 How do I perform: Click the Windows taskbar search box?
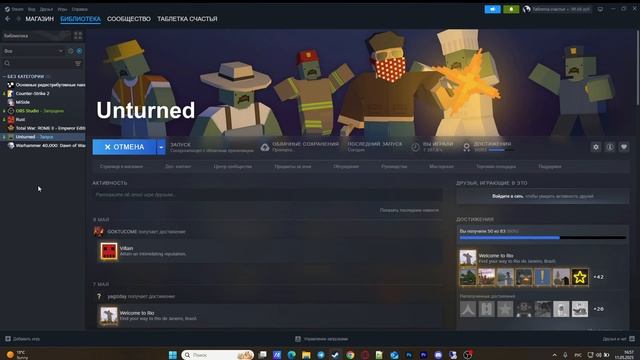click(218, 355)
